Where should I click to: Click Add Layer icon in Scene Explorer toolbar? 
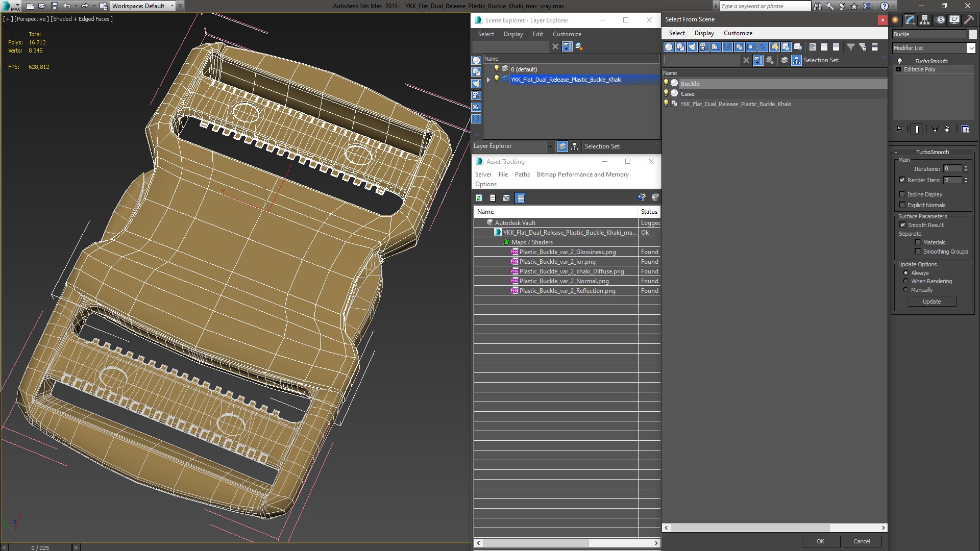tap(579, 46)
